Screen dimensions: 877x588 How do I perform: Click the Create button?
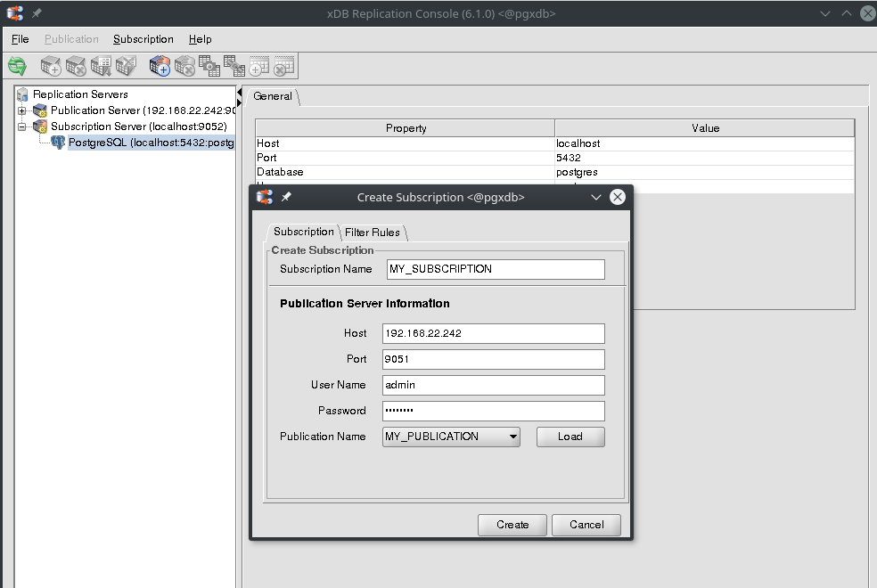tap(512, 525)
